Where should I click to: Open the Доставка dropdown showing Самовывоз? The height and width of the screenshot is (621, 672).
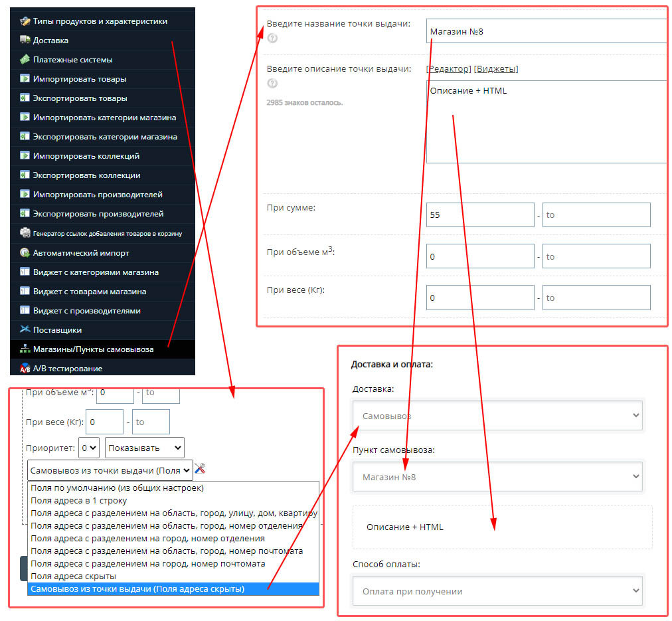point(497,416)
